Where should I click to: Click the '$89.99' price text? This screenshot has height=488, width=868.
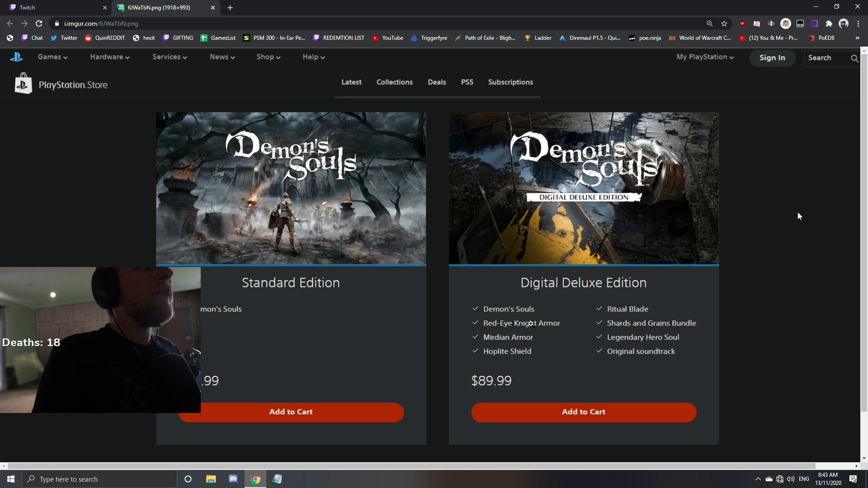[492, 381]
